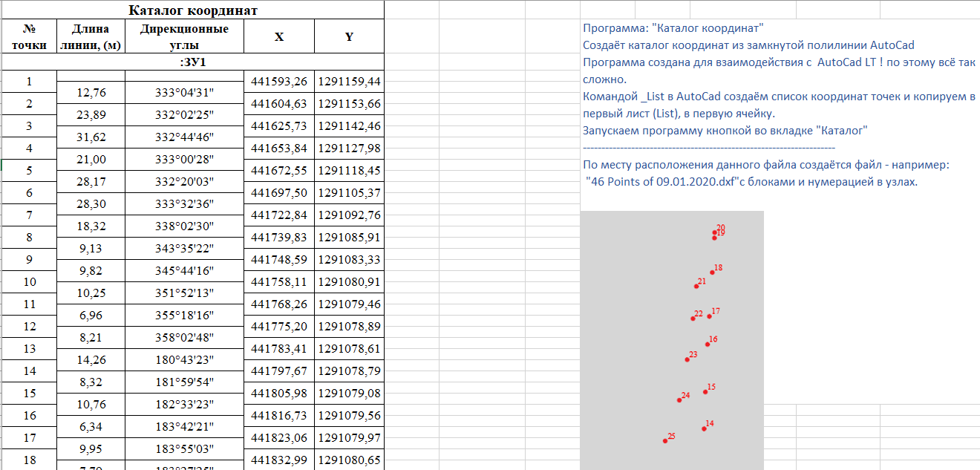Click the "№ точки" header cell
Screen dimensions: 980x470
coord(29,37)
